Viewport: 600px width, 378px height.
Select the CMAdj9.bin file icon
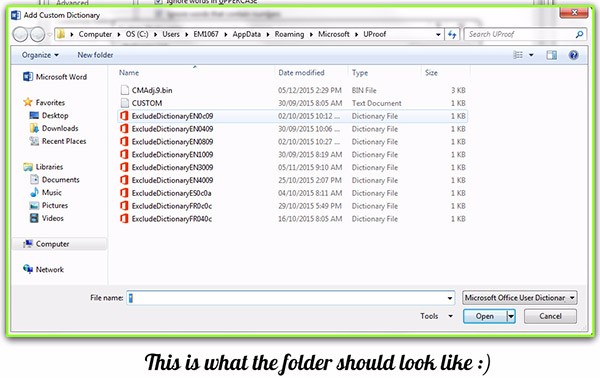click(x=124, y=90)
